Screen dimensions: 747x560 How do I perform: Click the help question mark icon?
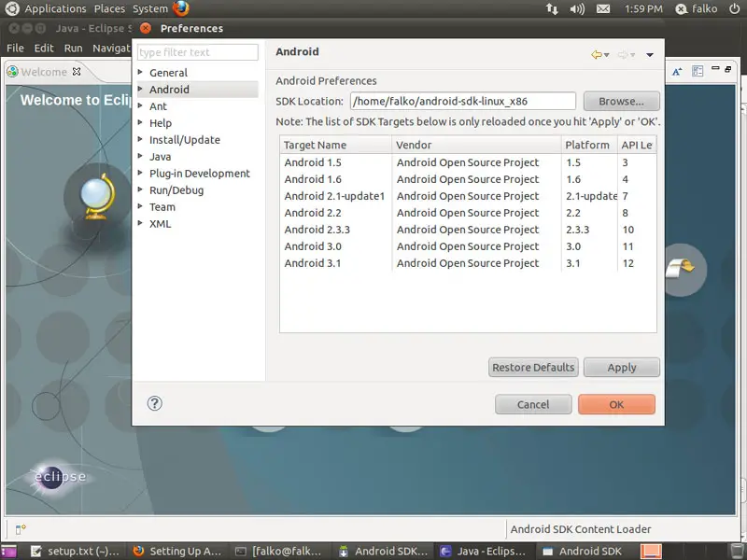pos(154,404)
